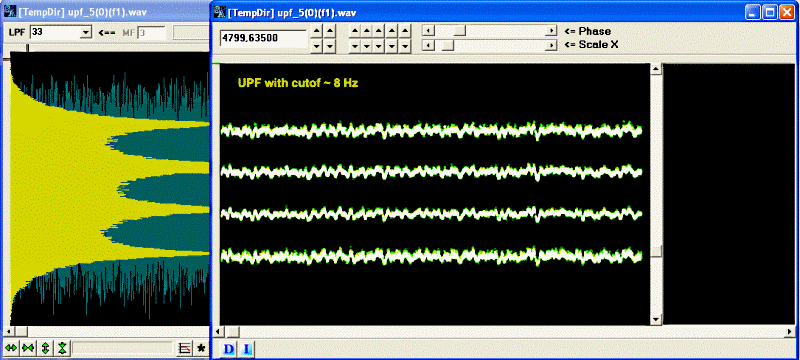Click the horizontal compress green arrows icon

coord(28,348)
